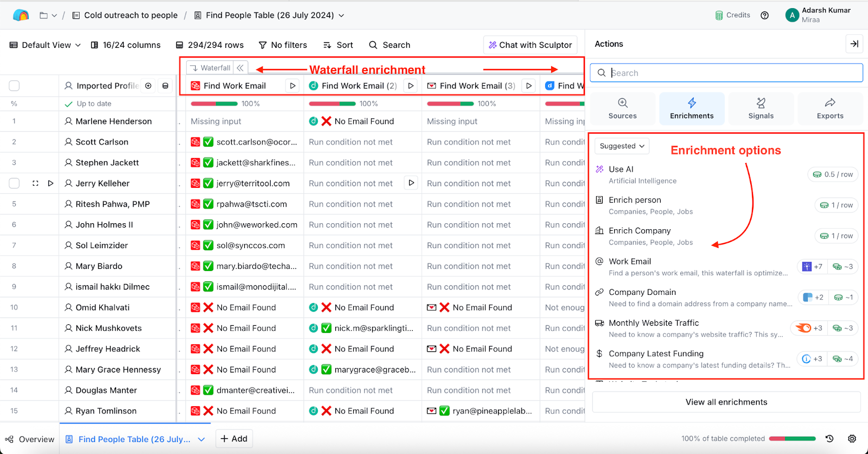868x454 pixels.
Task: Click the Company Domain +2 provider badge
Action: coord(813,297)
